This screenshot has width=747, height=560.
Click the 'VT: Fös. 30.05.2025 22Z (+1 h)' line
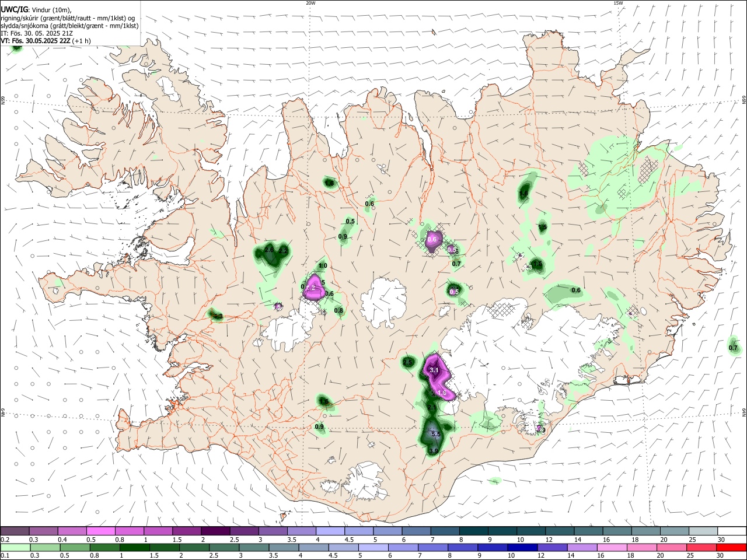click(46, 41)
